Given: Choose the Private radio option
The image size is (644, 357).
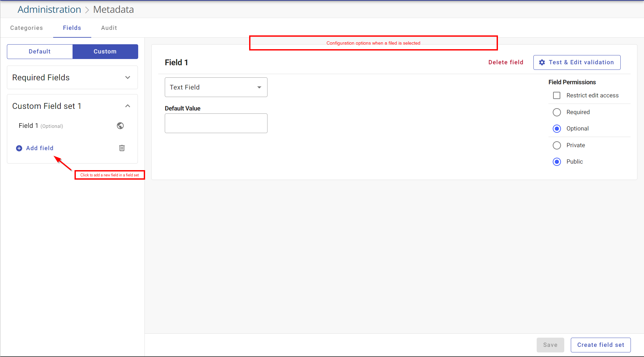Looking at the screenshot, I should coord(557,145).
